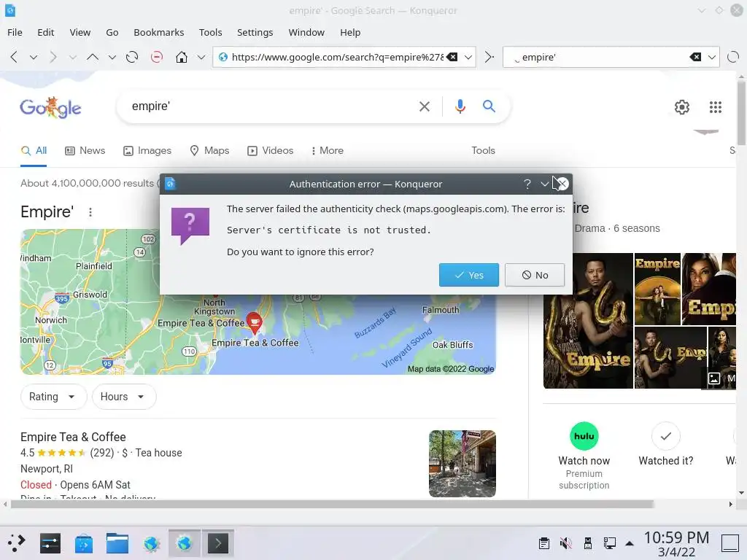
Task: Open Google search Tools
Action: coord(483,150)
